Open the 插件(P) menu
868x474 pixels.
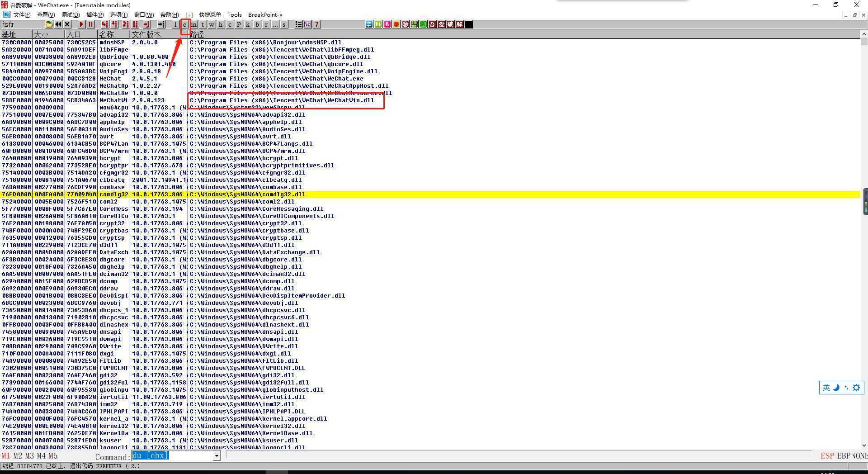(94, 15)
